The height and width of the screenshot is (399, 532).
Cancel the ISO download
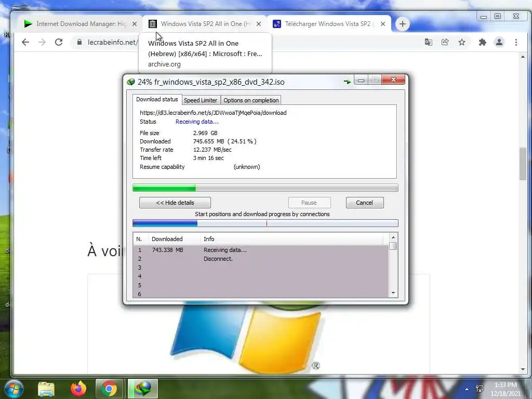pyautogui.click(x=364, y=203)
